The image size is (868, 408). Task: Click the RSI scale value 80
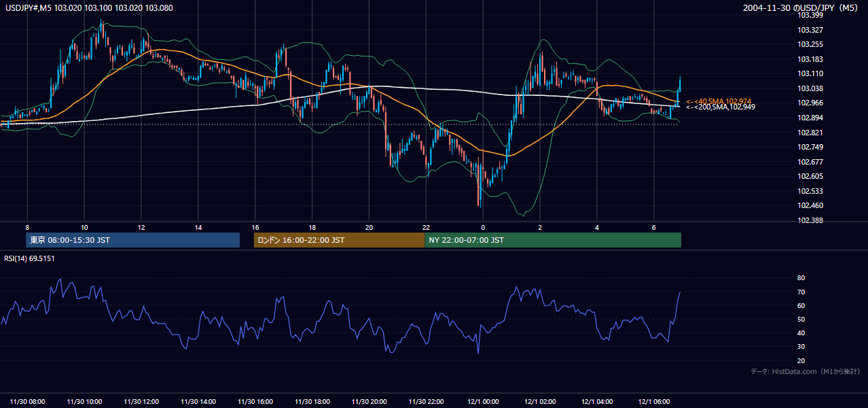click(x=801, y=278)
